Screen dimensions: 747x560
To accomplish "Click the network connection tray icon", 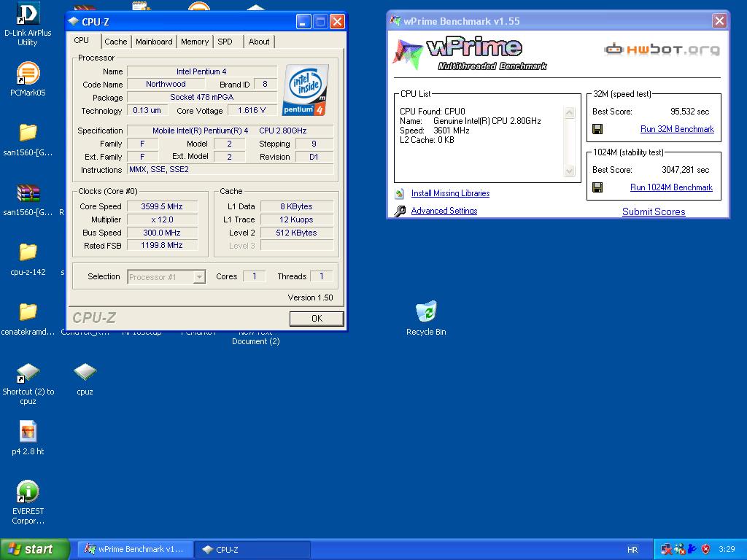I will point(667,549).
